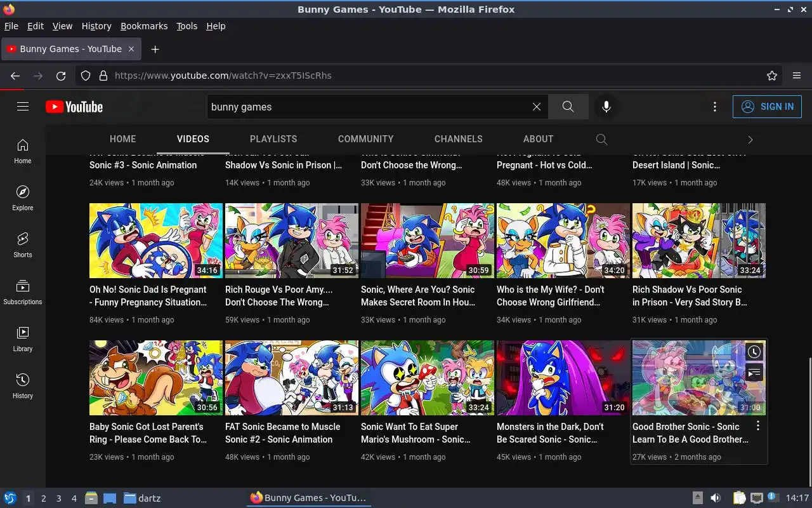Open 'Rich Rouge Vs Poor Amy' title link
The height and width of the screenshot is (508, 812).
pyautogui.click(x=279, y=296)
